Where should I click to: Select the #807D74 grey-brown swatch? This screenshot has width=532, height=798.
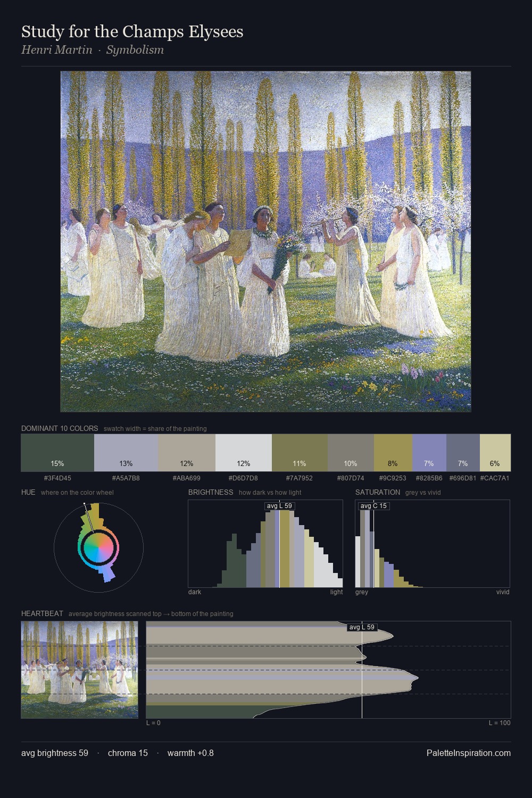351,453
